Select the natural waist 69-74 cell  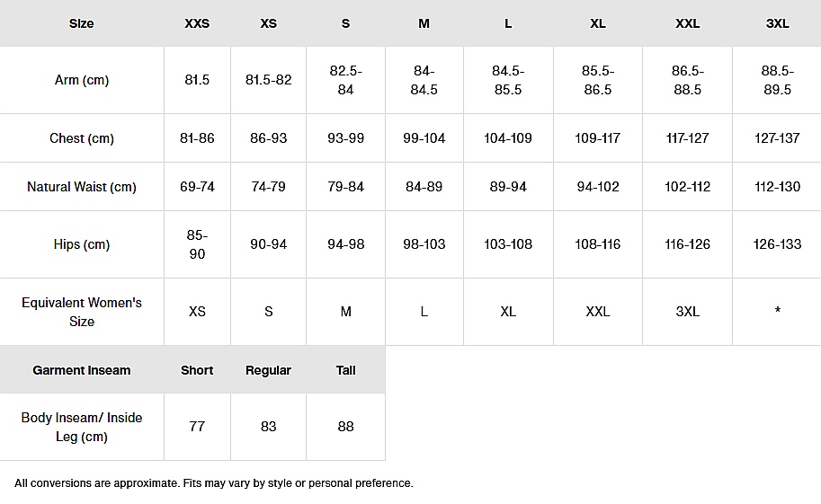[197, 187]
